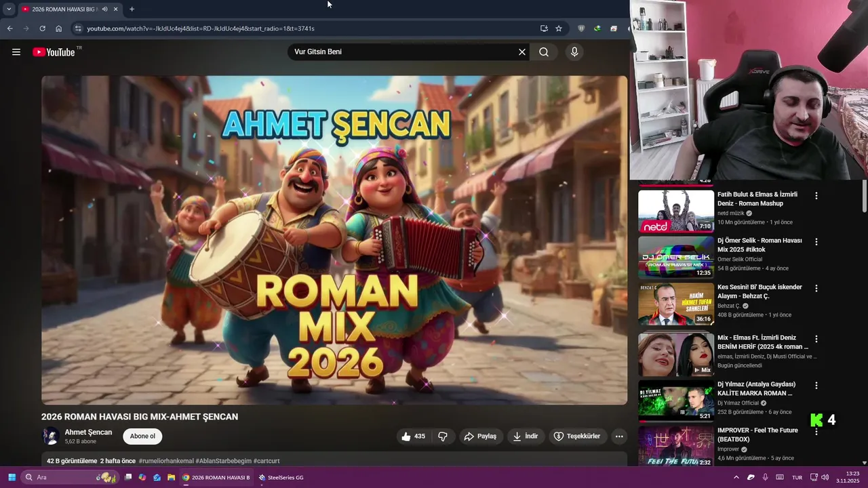Click TUR keyboard language indicator
The width and height of the screenshot is (868, 488).
tap(797, 477)
